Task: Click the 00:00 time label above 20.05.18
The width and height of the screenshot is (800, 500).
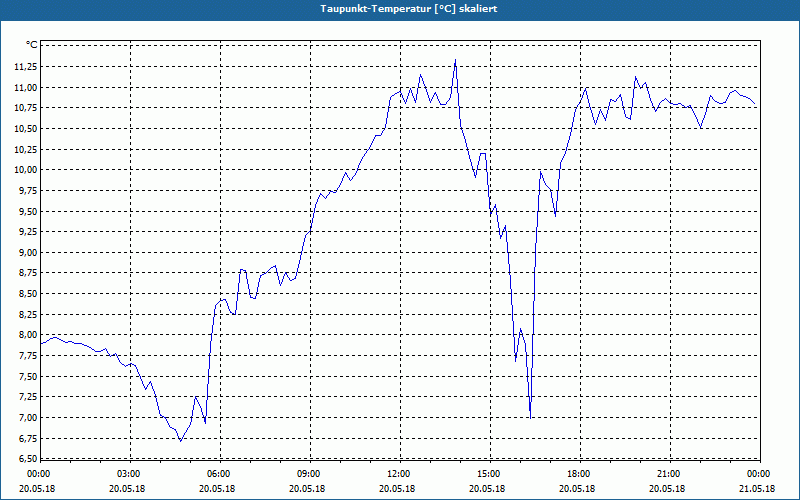Action: tap(38, 474)
